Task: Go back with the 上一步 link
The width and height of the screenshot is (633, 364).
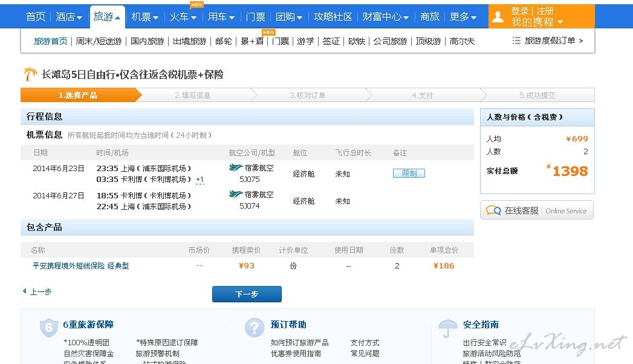Action: (41, 291)
